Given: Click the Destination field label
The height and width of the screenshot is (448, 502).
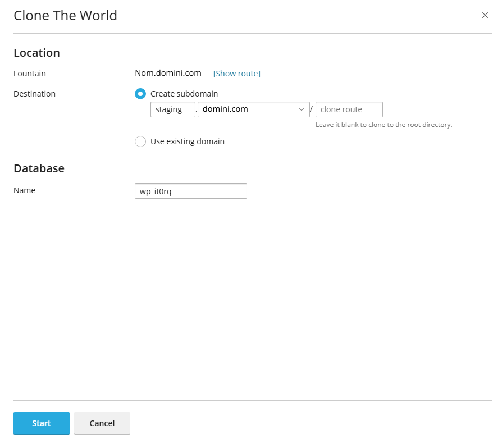Looking at the screenshot, I should 34,94.
